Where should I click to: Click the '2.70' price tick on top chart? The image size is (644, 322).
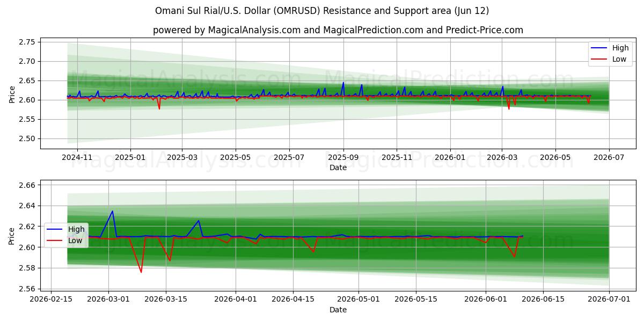[x=28, y=61]
